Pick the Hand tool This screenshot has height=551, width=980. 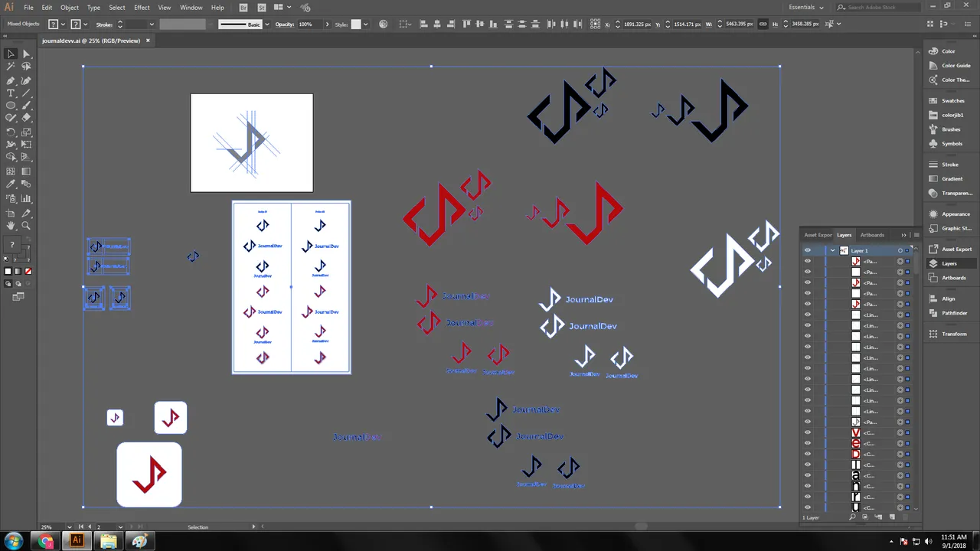coord(11,226)
